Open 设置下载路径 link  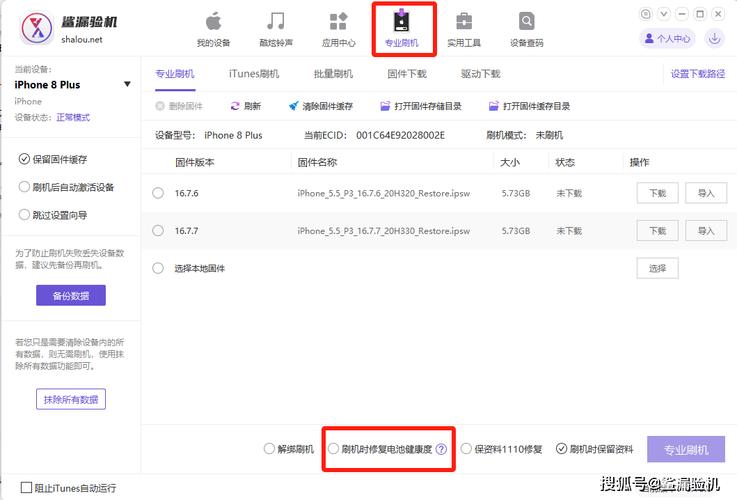pyautogui.click(x=697, y=74)
